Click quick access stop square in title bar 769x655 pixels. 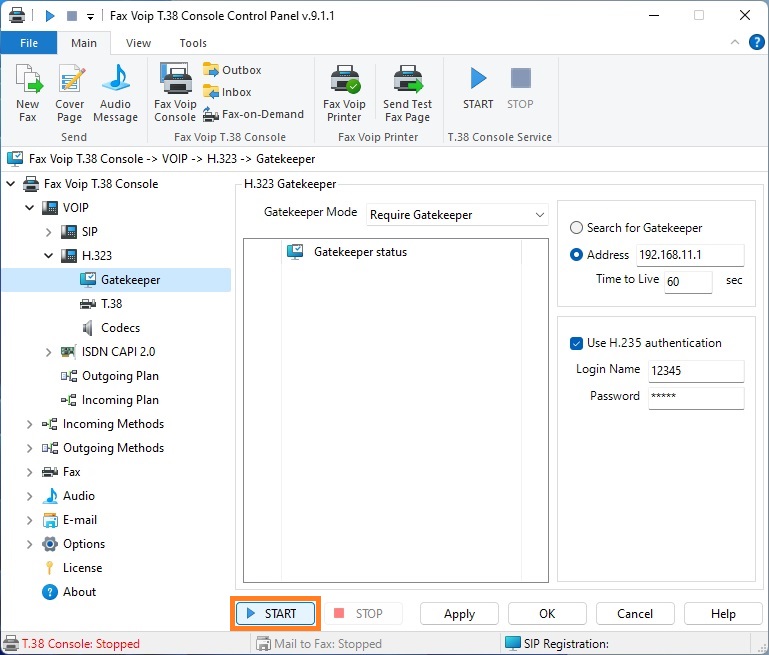pyautogui.click(x=72, y=16)
